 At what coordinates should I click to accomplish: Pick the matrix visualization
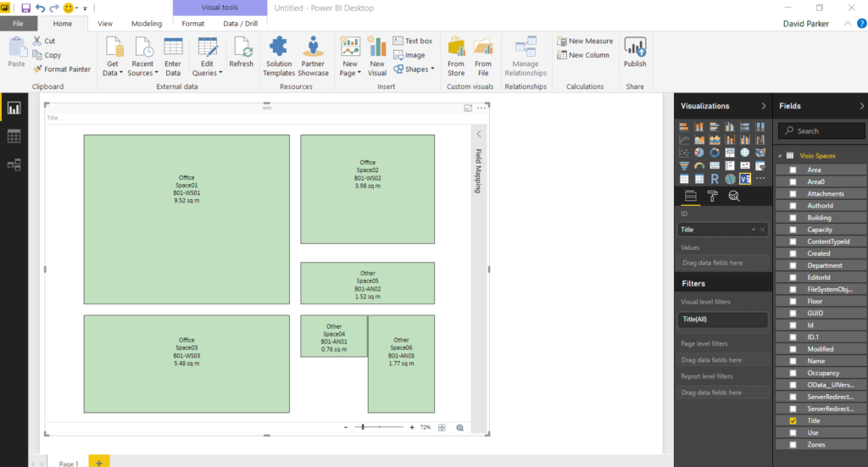(x=699, y=179)
